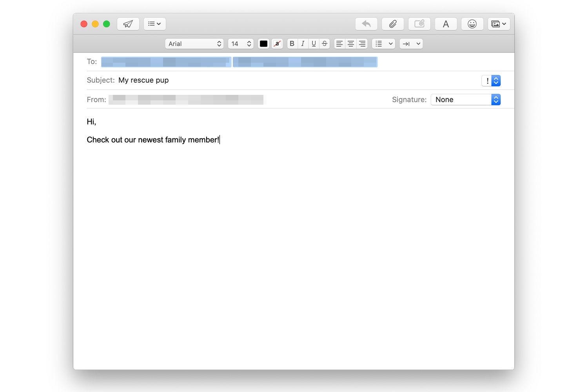The image size is (588, 392).
Task: Toggle the format bar with the A button
Action: 446,24
